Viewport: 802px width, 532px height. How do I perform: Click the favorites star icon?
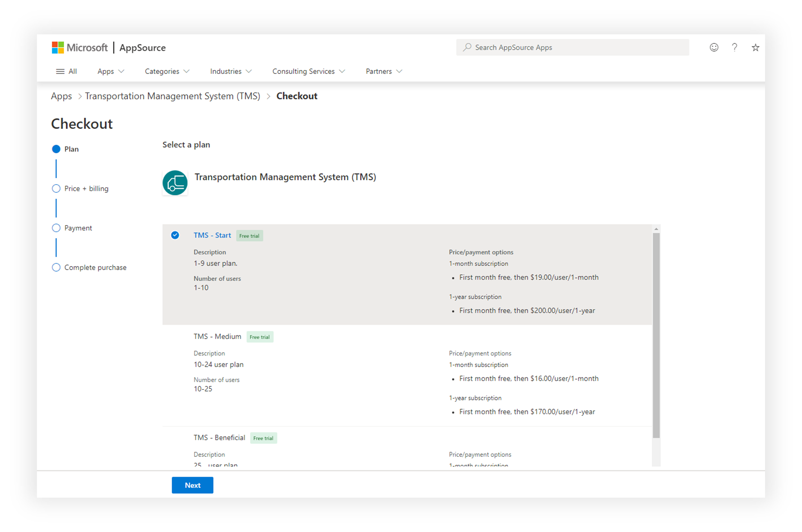[x=755, y=48]
